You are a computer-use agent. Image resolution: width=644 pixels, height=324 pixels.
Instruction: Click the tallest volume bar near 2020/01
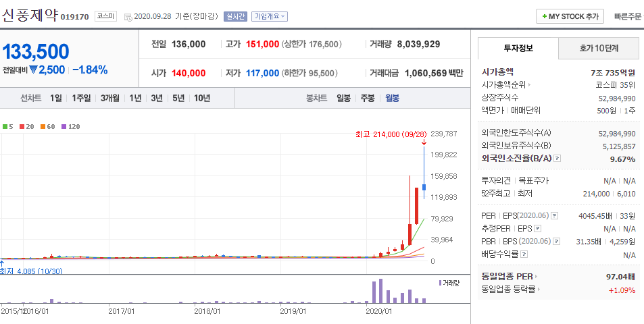[380, 291]
